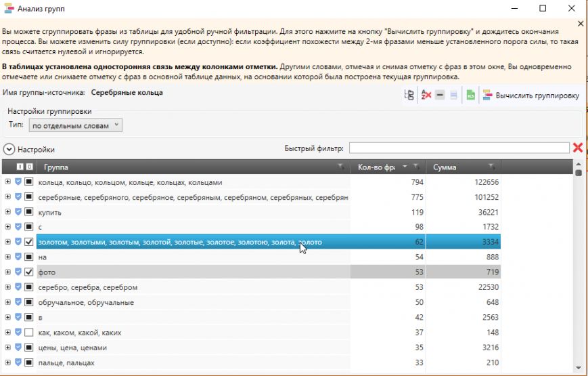The image size is (588, 376).
Task: Click the A-Z red cross sort icon
Action: [426, 95]
